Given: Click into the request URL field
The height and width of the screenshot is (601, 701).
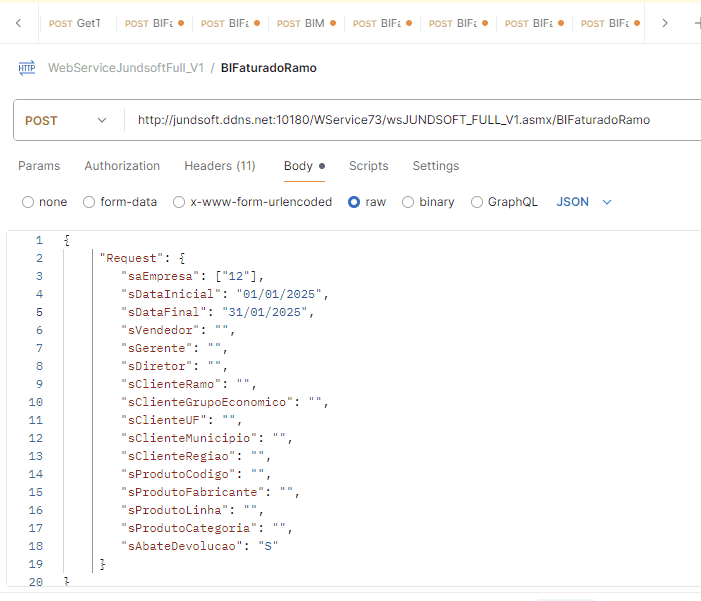Looking at the screenshot, I should [x=400, y=120].
